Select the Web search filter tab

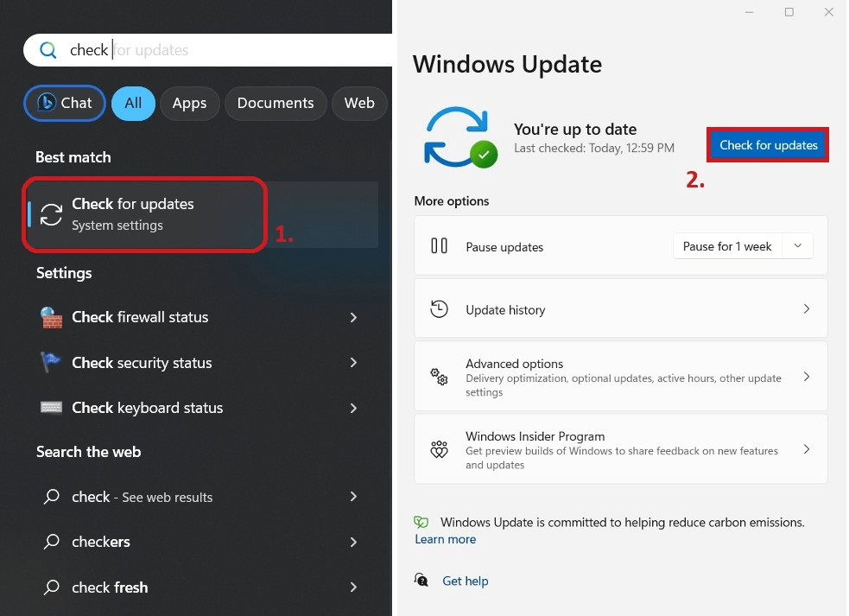point(359,103)
